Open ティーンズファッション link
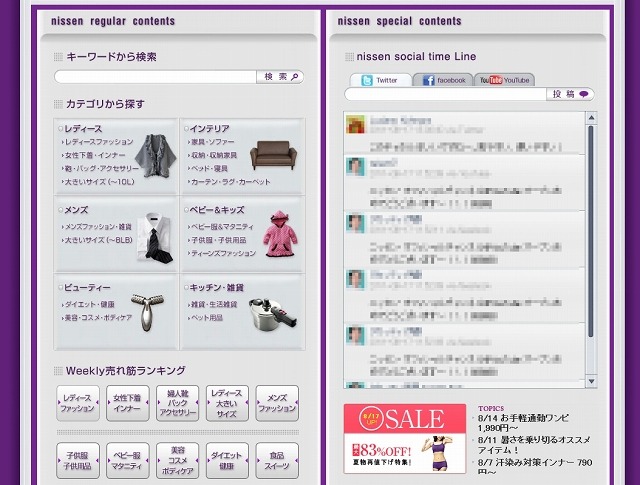Viewport: 640px width, 485px height. pos(224,253)
